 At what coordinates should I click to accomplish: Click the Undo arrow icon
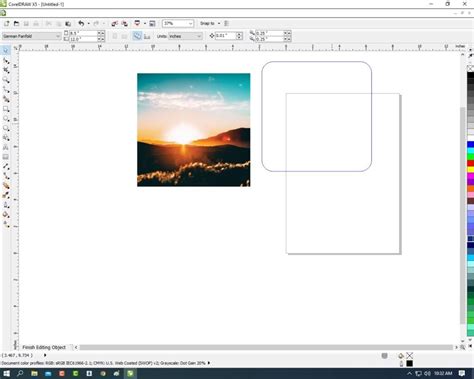pyautogui.click(x=81, y=23)
